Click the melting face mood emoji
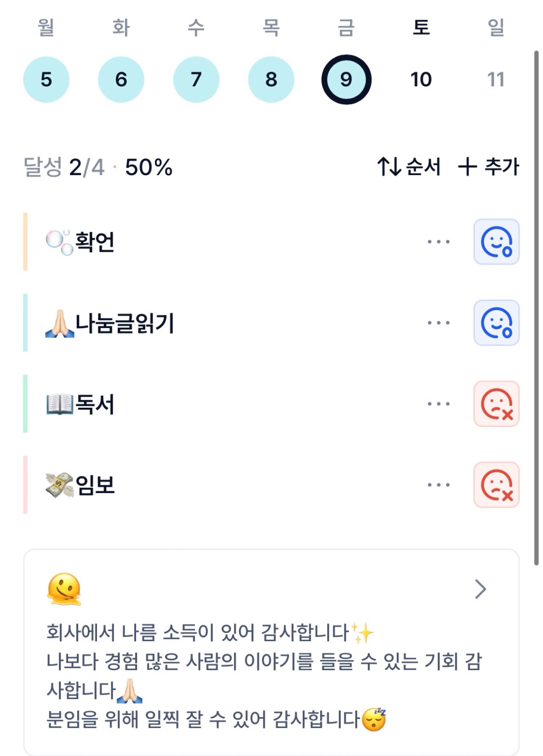543x756 pixels. [64, 589]
